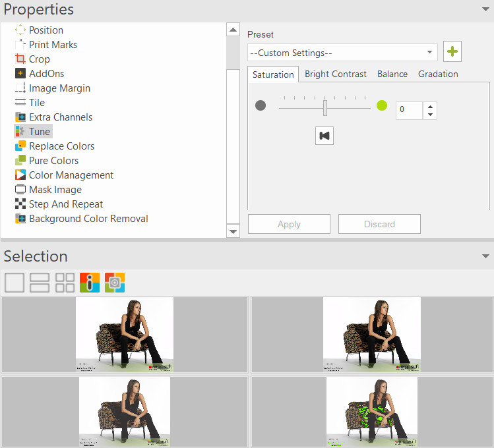The image size is (494, 448).
Task: Increase saturation value with up arrow
Action: point(430,107)
